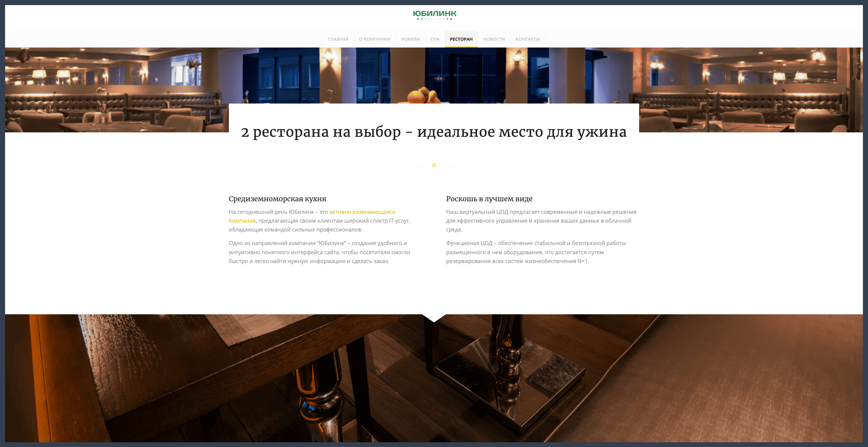Go to the О КОМПАНИИ page

click(x=374, y=39)
